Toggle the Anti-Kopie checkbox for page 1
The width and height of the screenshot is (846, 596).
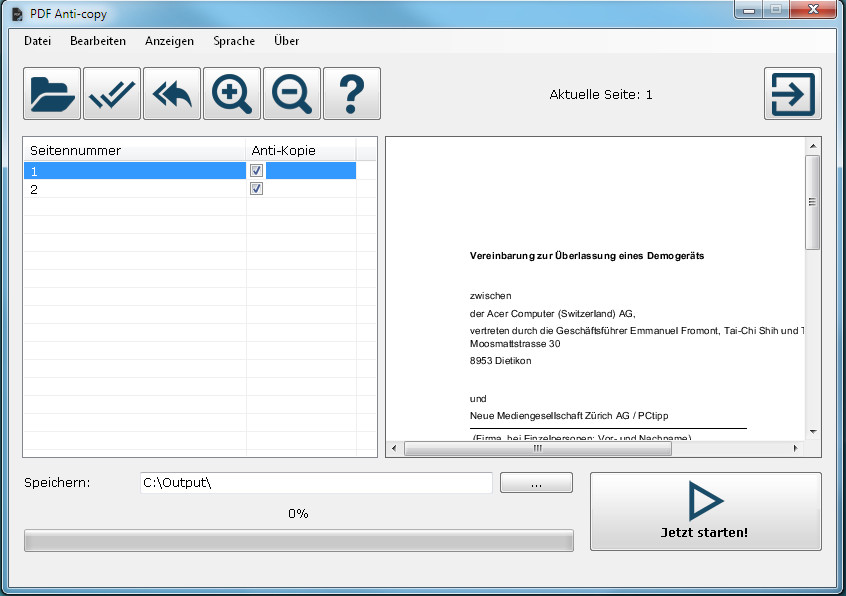point(256,170)
